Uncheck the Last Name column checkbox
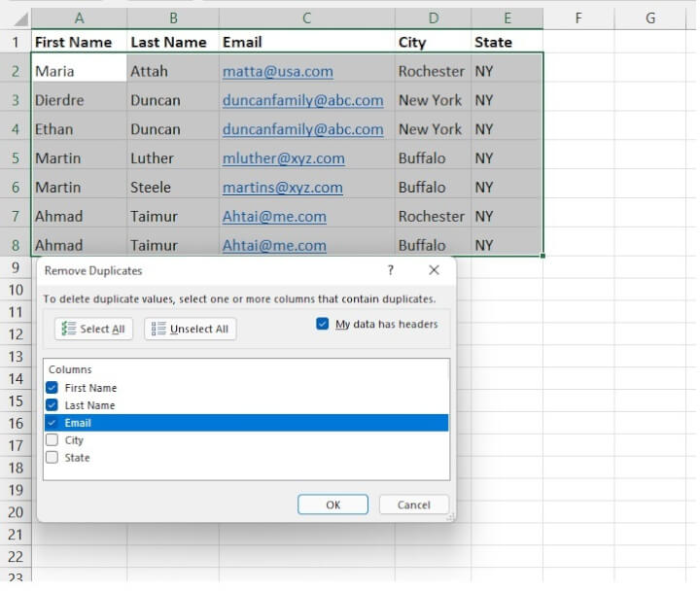This screenshot has height=592, width=700. [x=52, y=405]
